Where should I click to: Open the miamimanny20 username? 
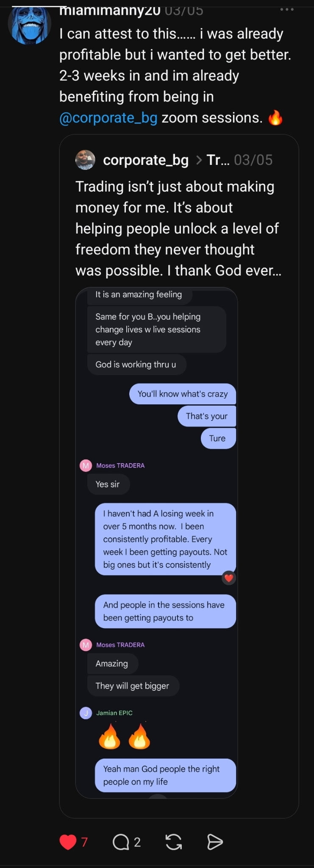click(x=109, y=10)
